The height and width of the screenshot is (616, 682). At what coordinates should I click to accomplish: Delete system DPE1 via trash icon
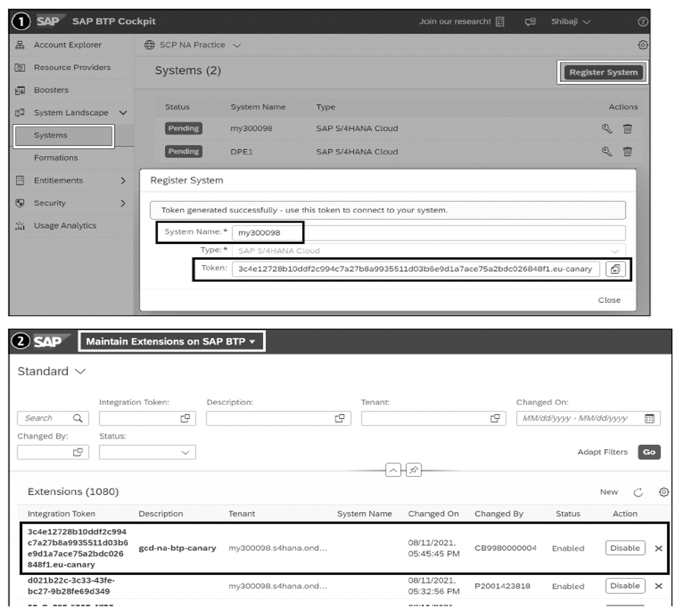[x=628, y=151]
